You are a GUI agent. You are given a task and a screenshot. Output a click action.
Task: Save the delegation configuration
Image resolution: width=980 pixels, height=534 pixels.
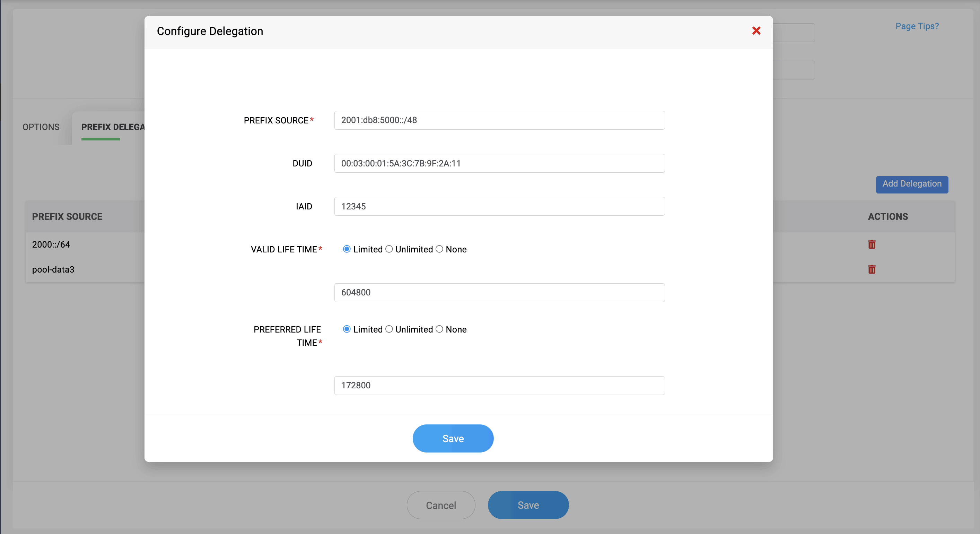click(453, 438)
